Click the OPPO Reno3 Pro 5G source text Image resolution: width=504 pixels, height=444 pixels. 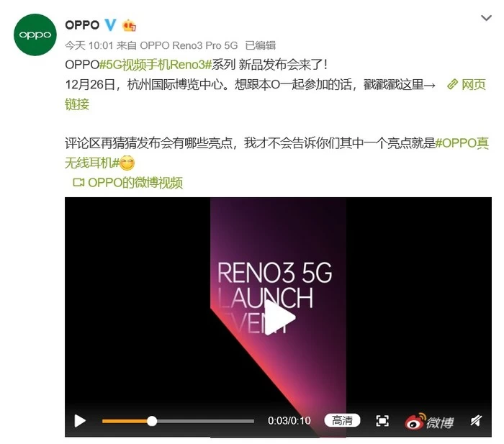coord(189,45)
